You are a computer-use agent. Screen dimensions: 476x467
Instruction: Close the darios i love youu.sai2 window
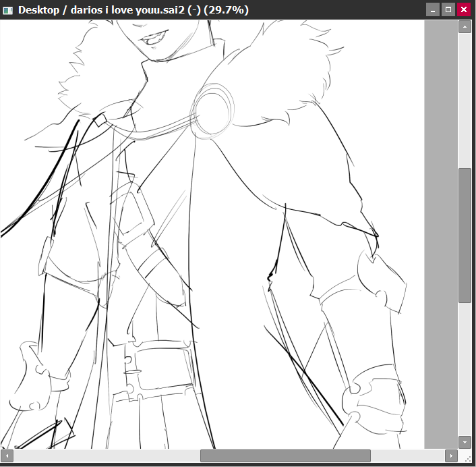pos(464,9)
